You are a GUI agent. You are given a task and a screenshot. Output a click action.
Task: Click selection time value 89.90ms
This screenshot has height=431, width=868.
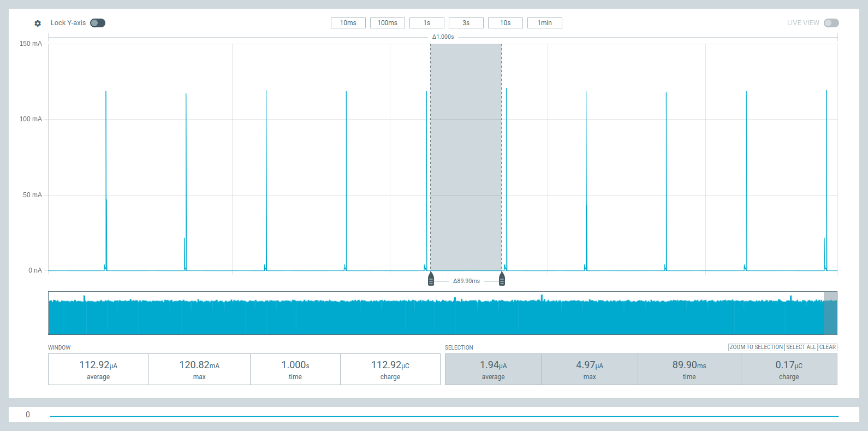tap(689, 365)
